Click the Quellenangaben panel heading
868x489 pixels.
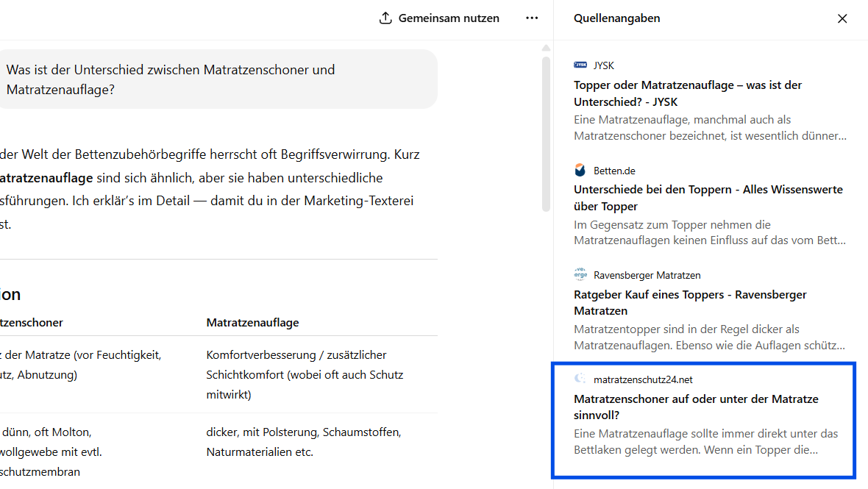click(x=616, y=18)
